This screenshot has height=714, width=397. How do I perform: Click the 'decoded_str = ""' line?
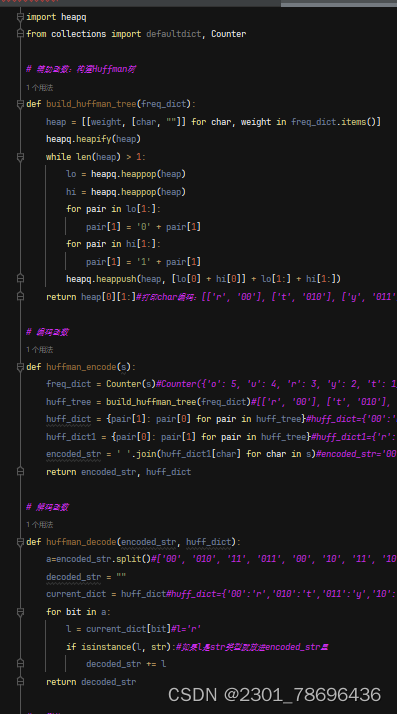(x=86, y=577)
